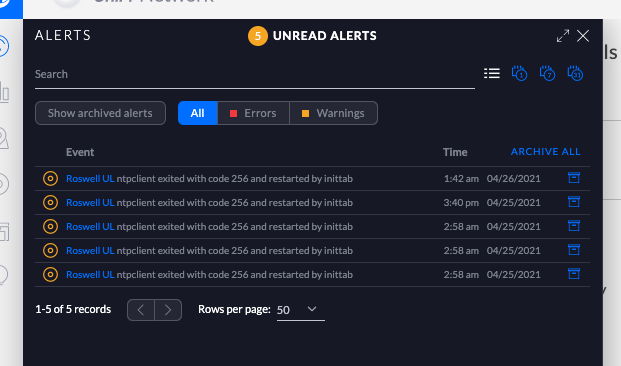Open Roswell UL link in first alert

[90, 179]
